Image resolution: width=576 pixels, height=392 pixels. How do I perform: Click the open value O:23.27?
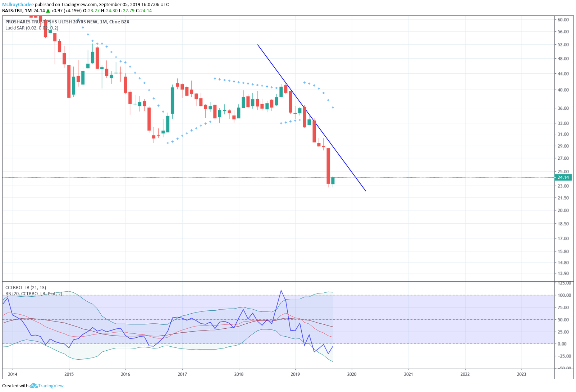[91, 10]
